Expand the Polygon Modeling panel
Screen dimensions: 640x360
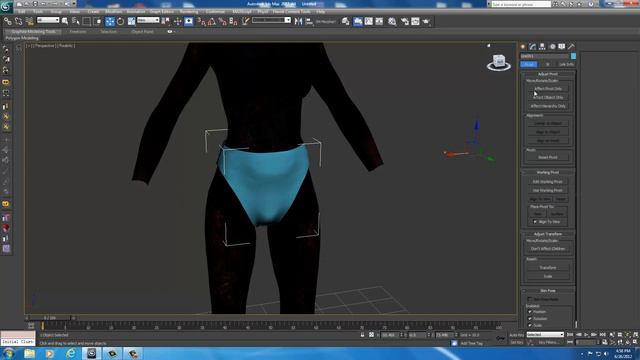click(22, 38)
